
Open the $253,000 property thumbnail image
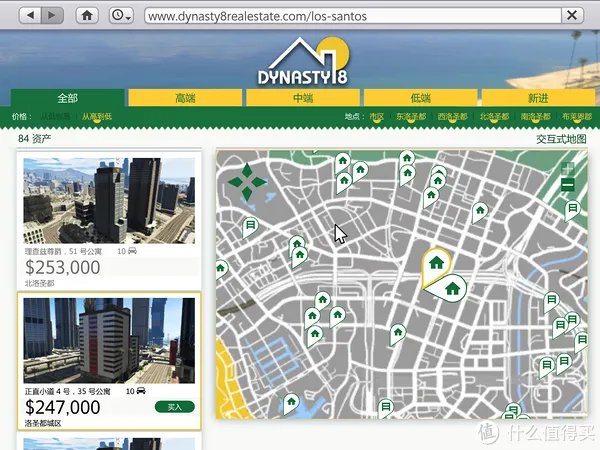click(x=108, y=200)
